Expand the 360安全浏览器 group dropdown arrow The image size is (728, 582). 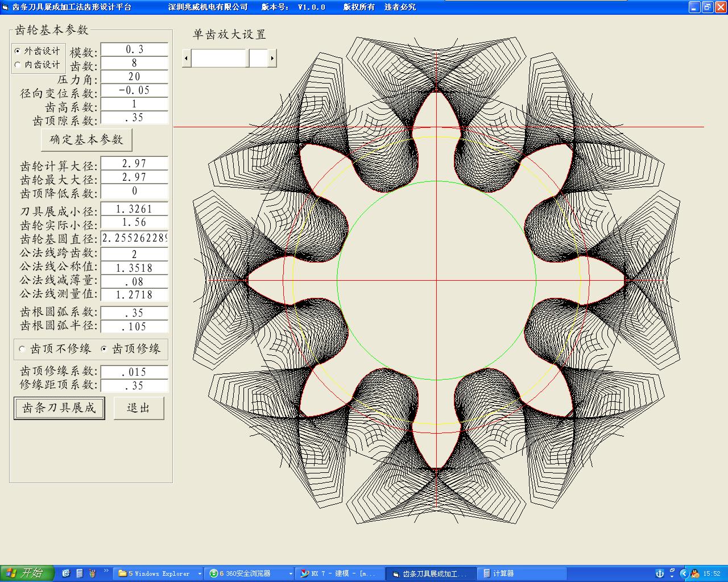291,573
